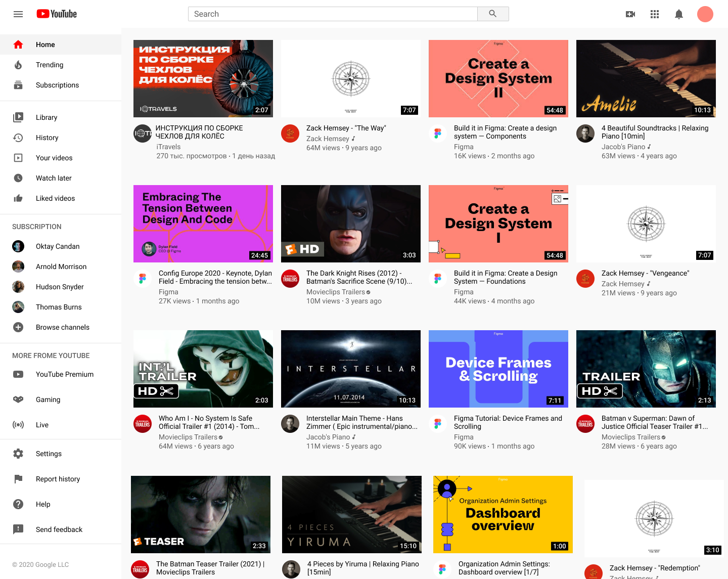Click the Zack Hemsey - "Vengeance" title
The width and height of the screenshot is (728, 579).
click(645, 273)
